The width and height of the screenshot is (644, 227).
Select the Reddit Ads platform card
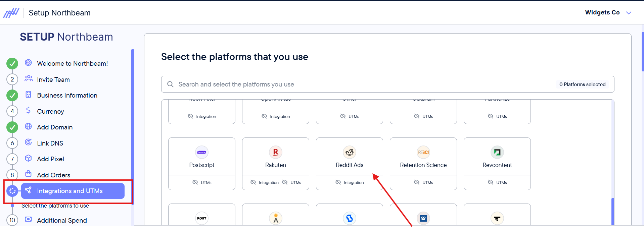point(350,164)
